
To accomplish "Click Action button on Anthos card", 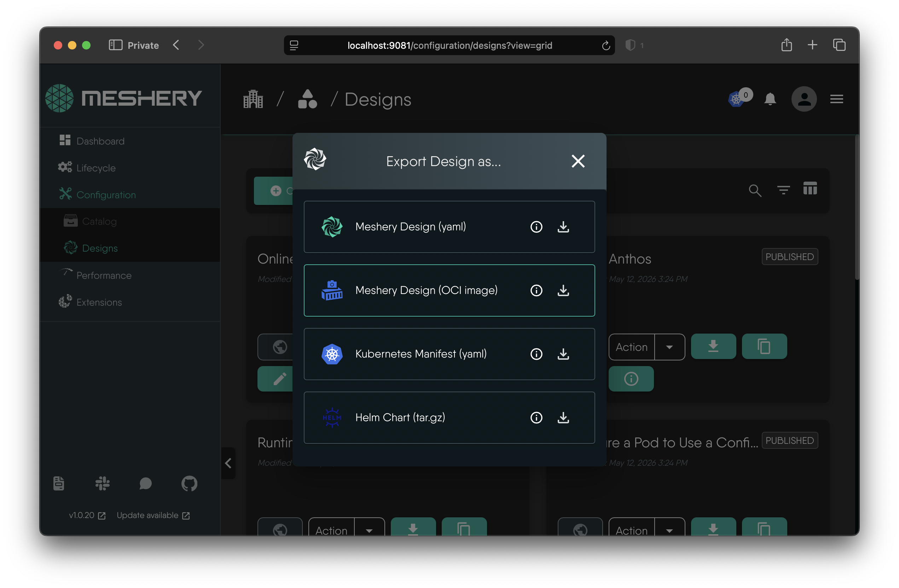I will 632,347.
